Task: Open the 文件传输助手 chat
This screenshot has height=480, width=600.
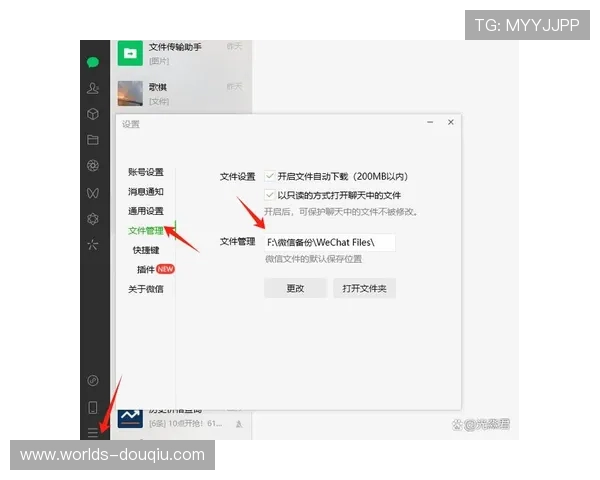Action: (x=181, y=53)
